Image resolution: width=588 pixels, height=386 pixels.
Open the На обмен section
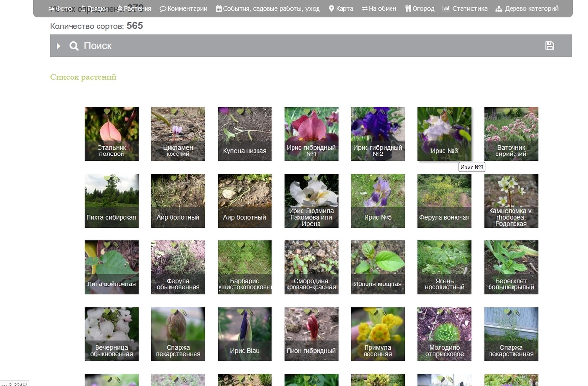(379, 8)
